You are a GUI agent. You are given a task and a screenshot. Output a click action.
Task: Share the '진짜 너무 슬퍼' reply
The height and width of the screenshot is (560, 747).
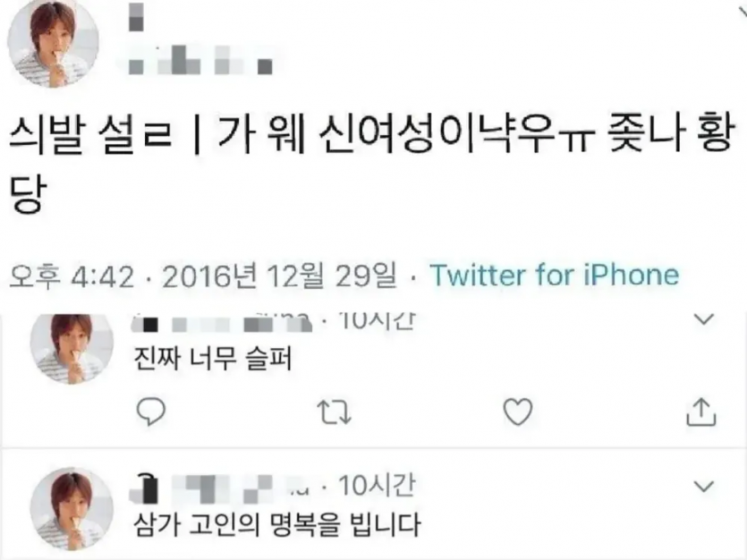click(x=701, y=412)
